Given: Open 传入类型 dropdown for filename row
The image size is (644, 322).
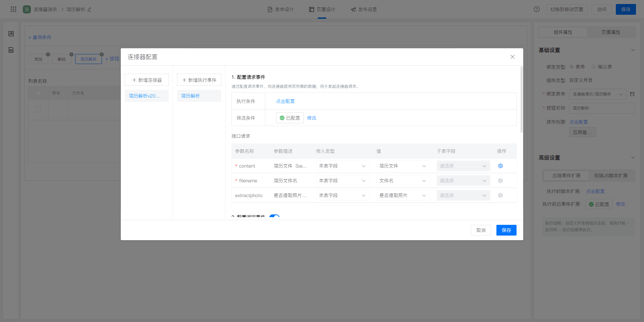Looking at the screenshot, I should point(342,181).
